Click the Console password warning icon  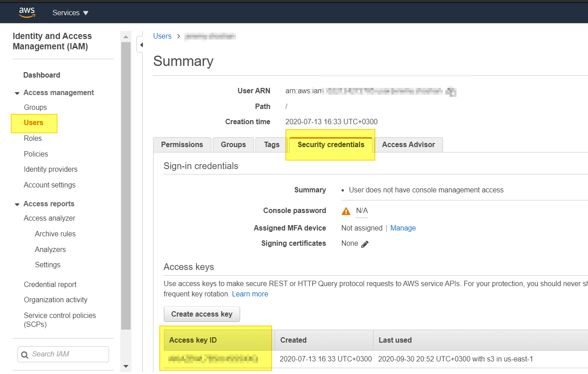coord(346,211)
